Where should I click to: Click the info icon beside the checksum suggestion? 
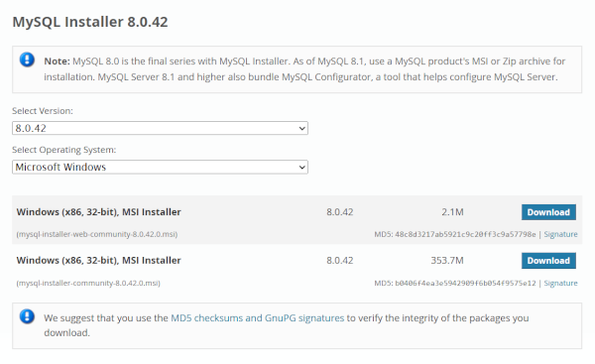click(27, 316)
